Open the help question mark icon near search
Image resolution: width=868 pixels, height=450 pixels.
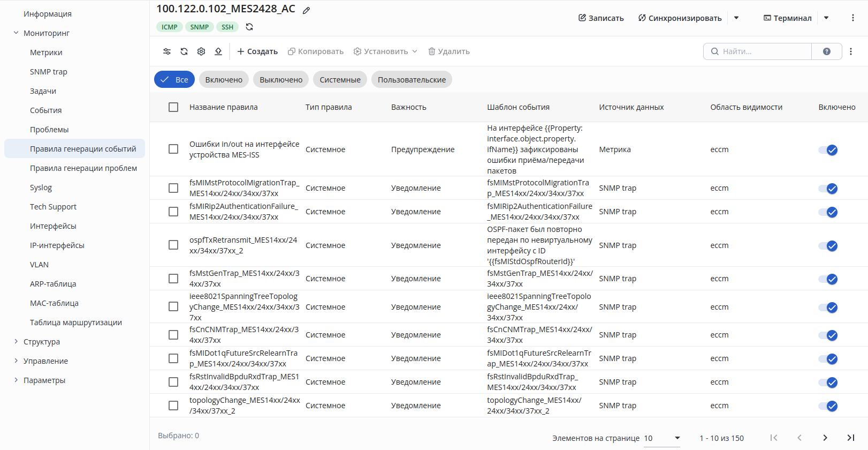pos(827,51)
